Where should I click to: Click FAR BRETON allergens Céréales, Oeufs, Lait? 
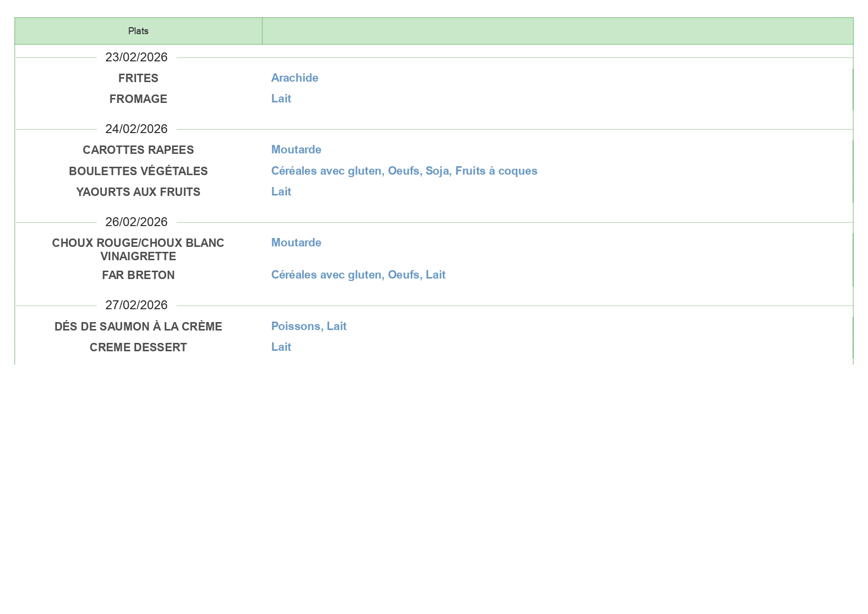358,275
